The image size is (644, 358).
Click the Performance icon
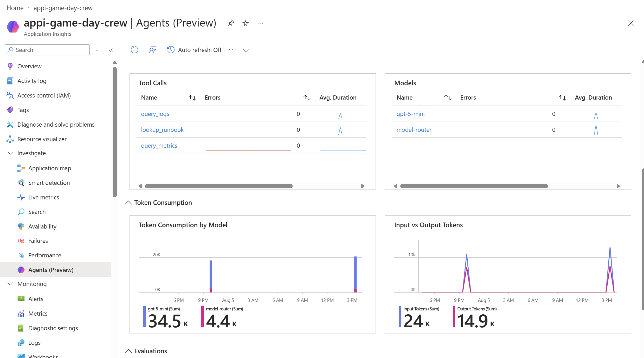(21, 255)
